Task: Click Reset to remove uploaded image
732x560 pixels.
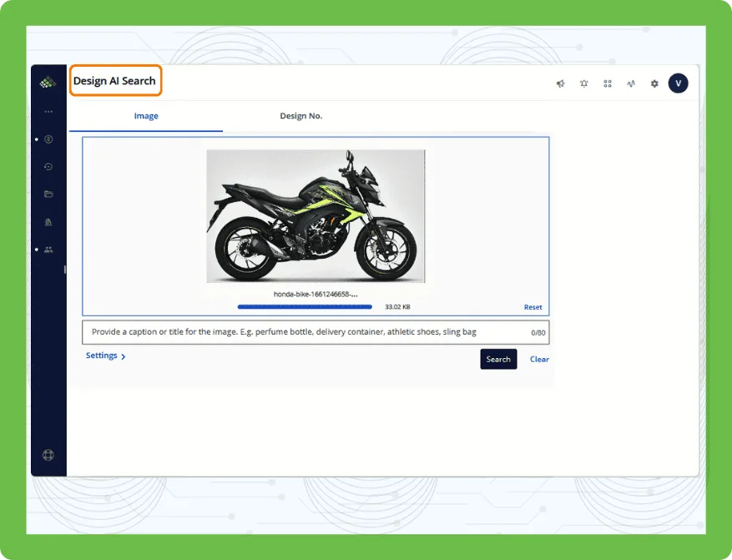Action: [x=533, y=307]
